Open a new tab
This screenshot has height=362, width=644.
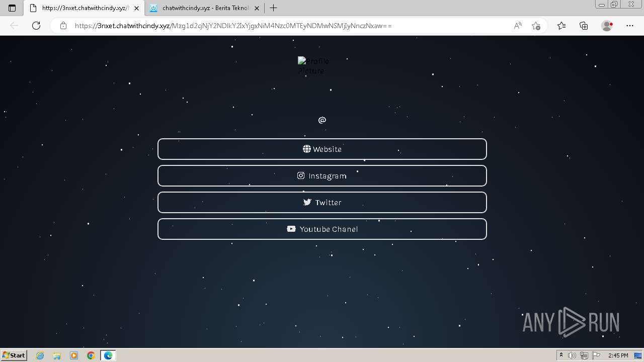point(274,8)
